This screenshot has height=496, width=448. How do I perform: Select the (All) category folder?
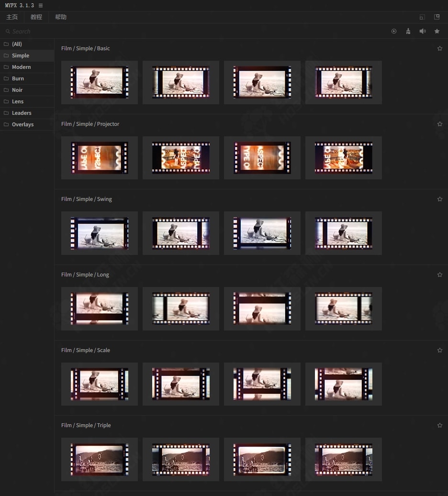tap(27, 44)
